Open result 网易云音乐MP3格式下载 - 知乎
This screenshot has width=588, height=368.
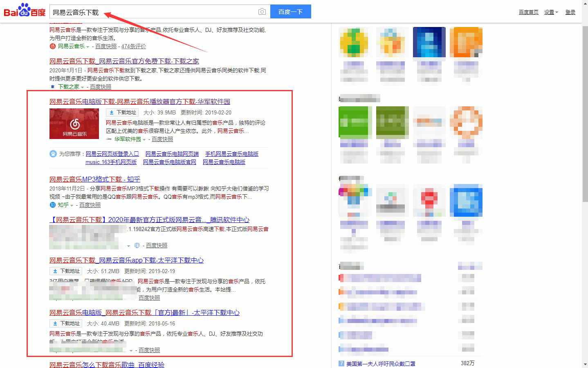tap(95, 179)
